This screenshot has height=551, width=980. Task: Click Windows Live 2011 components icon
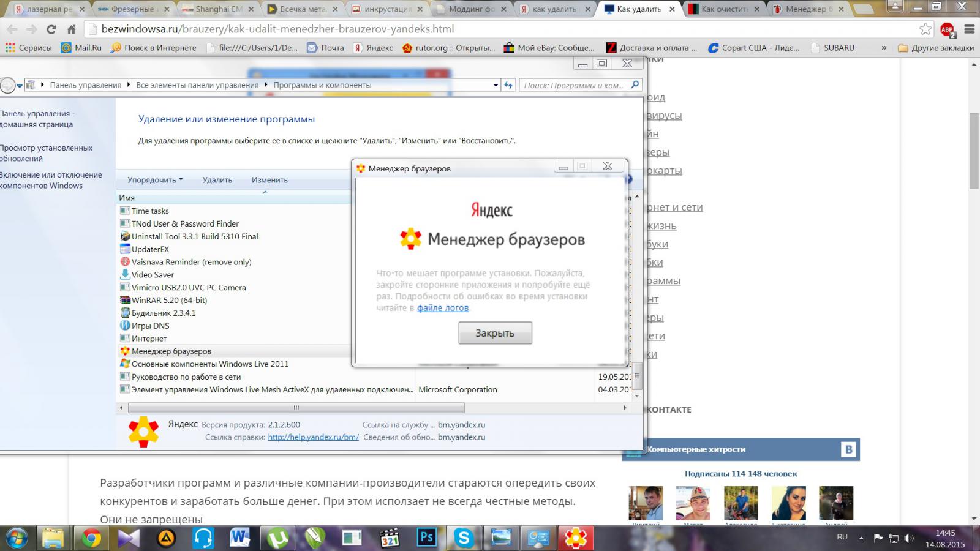(x=125, y=364)
